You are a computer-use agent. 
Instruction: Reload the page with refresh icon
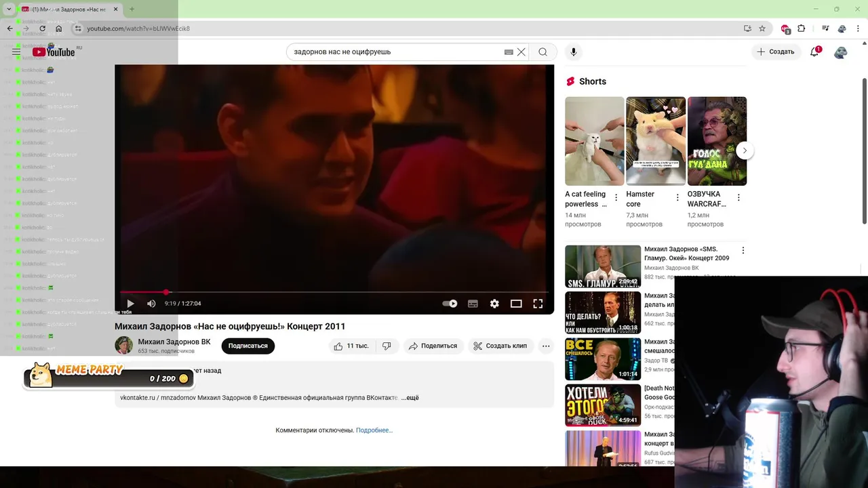(x=42, y=28)
